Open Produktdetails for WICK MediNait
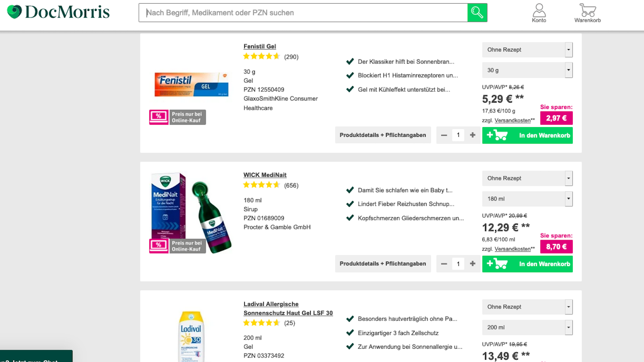 click(383, 264)
